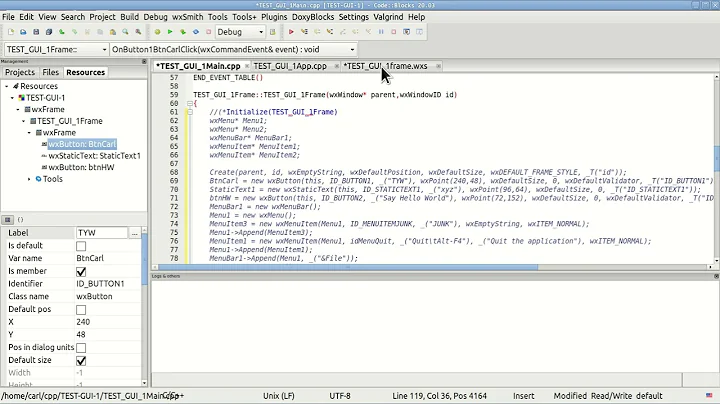720x404 pixels.
Task: Select wxStaticText: StaticText1 in tree
Action: pyautogui.click(x=94, y=156)
